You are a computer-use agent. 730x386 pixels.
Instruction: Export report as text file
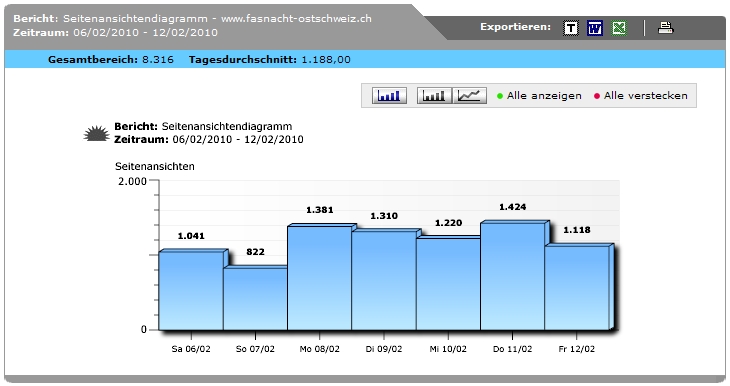point(571,28)
